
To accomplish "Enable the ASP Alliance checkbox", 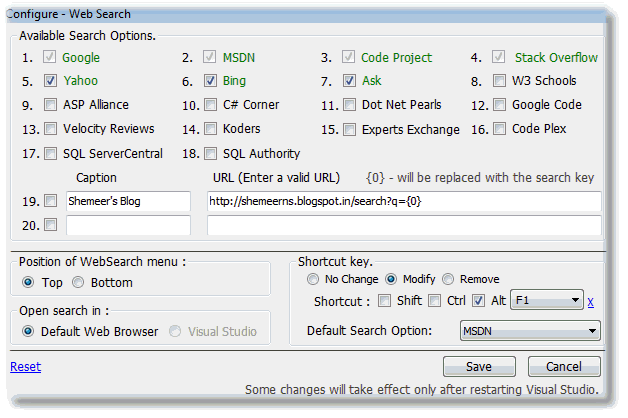I will pos(50,104).
